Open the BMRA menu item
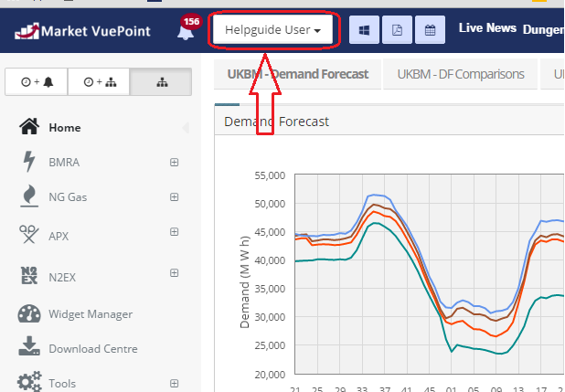This screenshot has width=565, height=392. tap(64, 162)
